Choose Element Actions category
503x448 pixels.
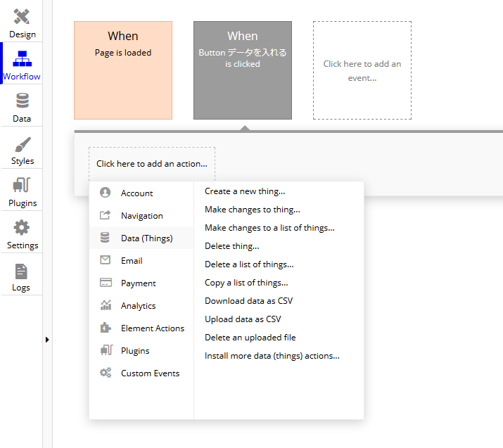coord(141,328)
